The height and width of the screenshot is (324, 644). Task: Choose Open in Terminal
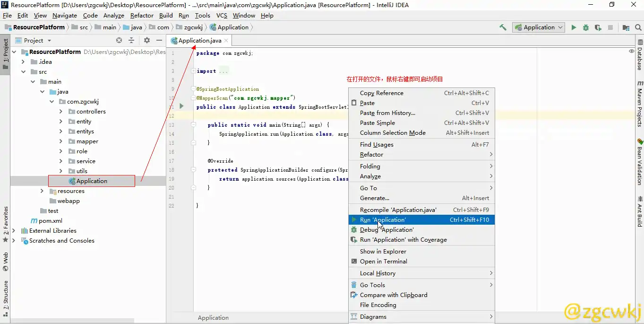coord(421,262)
